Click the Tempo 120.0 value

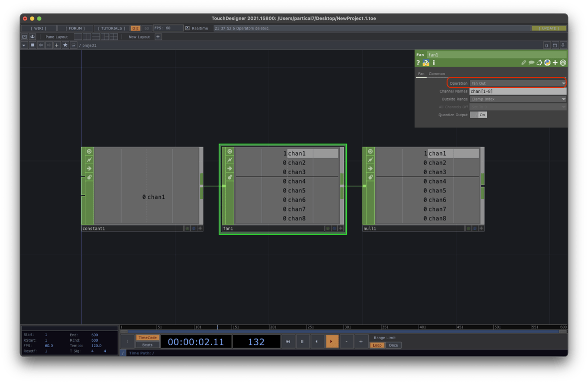tap(96, 346)
